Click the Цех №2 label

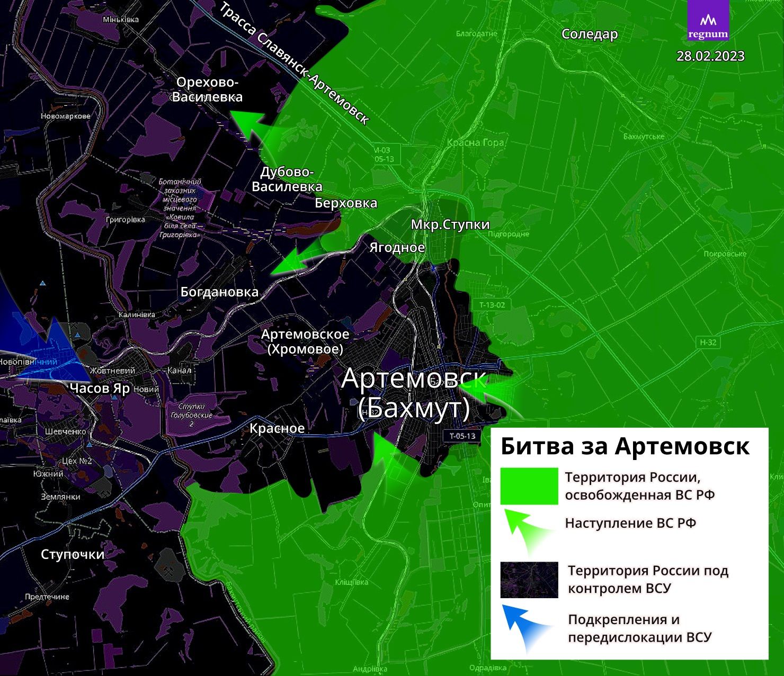pyautogui.click(x=77, y=461)
